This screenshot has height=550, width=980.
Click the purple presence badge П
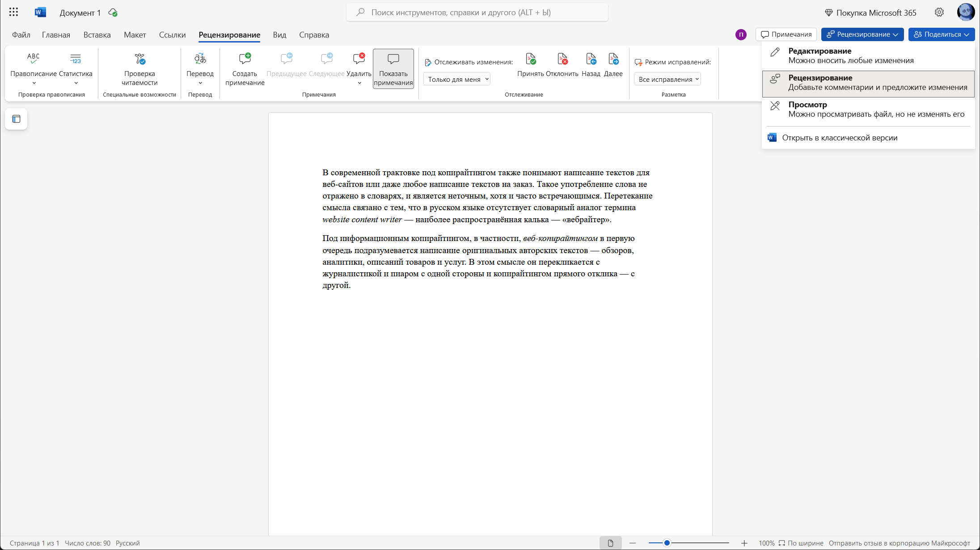(x=741, y=34)
